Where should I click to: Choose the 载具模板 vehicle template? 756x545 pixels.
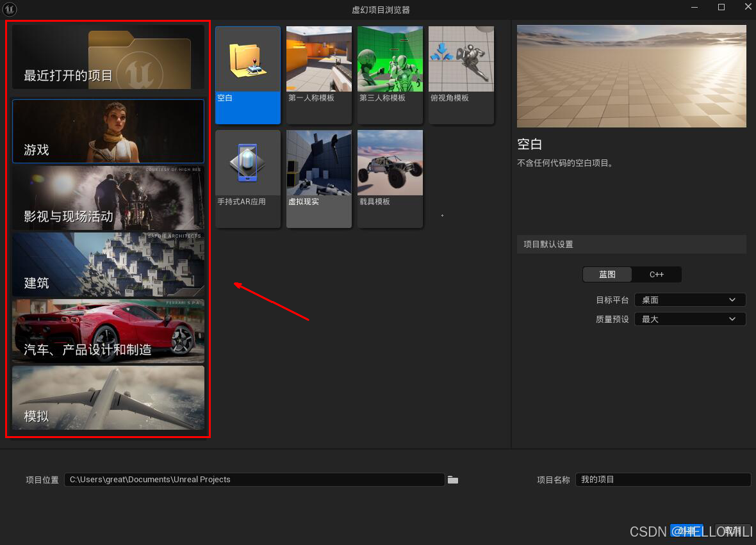(390, 179)
